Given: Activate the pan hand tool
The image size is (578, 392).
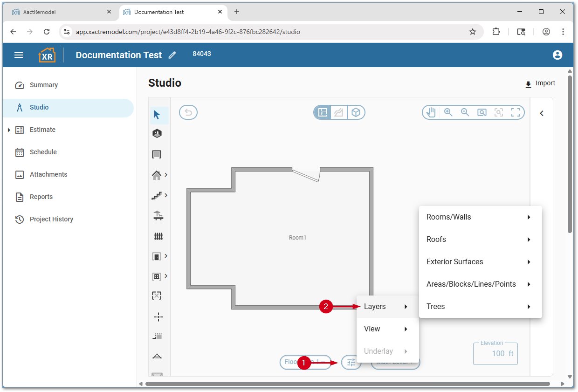Looking at the screenshot, I should 431,112.
